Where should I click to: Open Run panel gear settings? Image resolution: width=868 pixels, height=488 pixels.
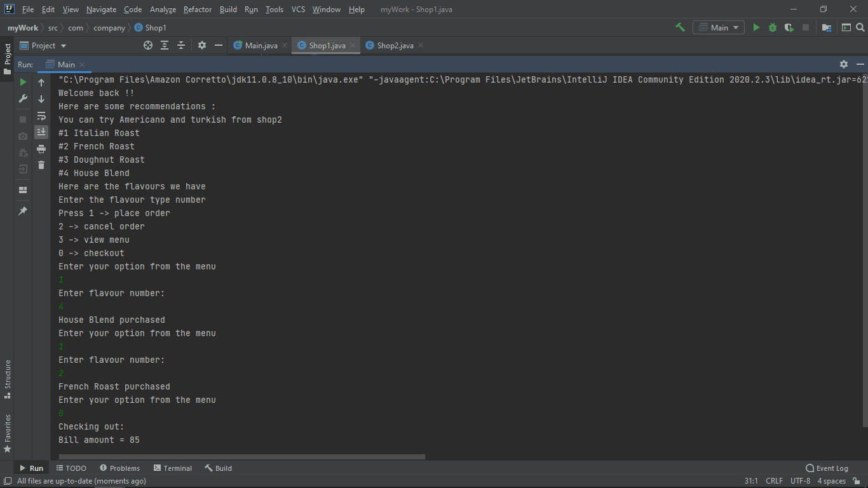point(844,64)
